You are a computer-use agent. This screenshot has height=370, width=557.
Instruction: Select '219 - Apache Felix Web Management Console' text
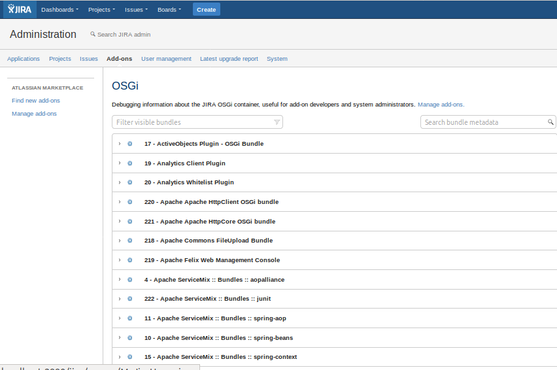(212, 260)
